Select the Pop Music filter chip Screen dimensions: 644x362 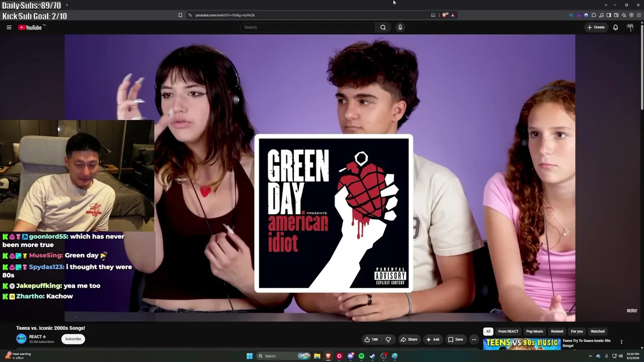coord(535,331)
